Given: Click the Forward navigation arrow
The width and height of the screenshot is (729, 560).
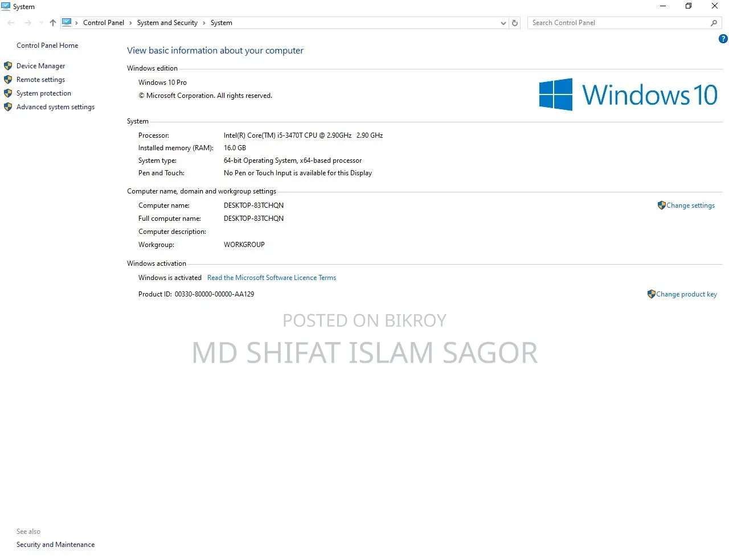Looking at the screenshot, I should [28, 23].
